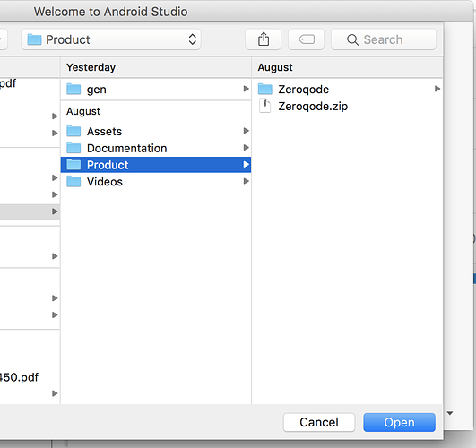Viewport: 476px width, 448px height.
Task: Expand the Assets folder arrow
Action: pyautogui.click(x=247, y=131)
